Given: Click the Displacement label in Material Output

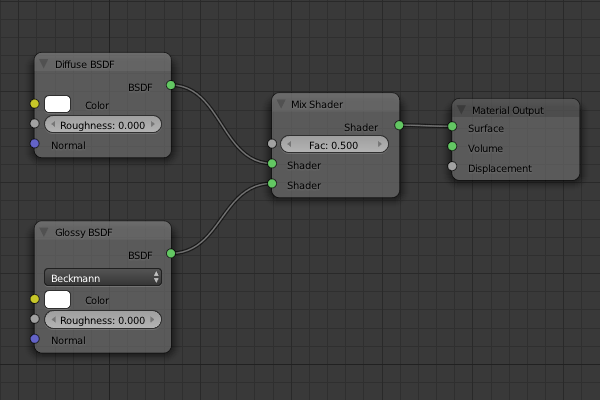Looking at the screenshot, I should click(x=500, y=168).
